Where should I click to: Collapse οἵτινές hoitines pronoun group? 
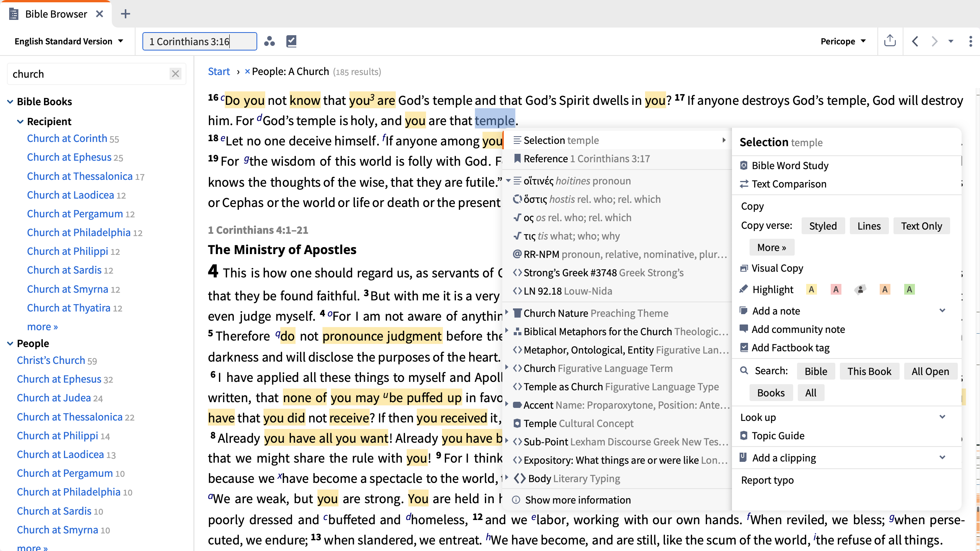point(508,181)
